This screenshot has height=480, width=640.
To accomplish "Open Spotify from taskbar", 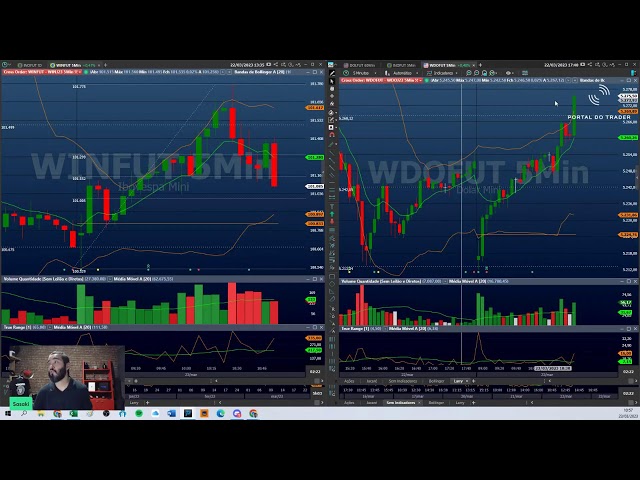I will pyautogui.click(x=139, y=413).
